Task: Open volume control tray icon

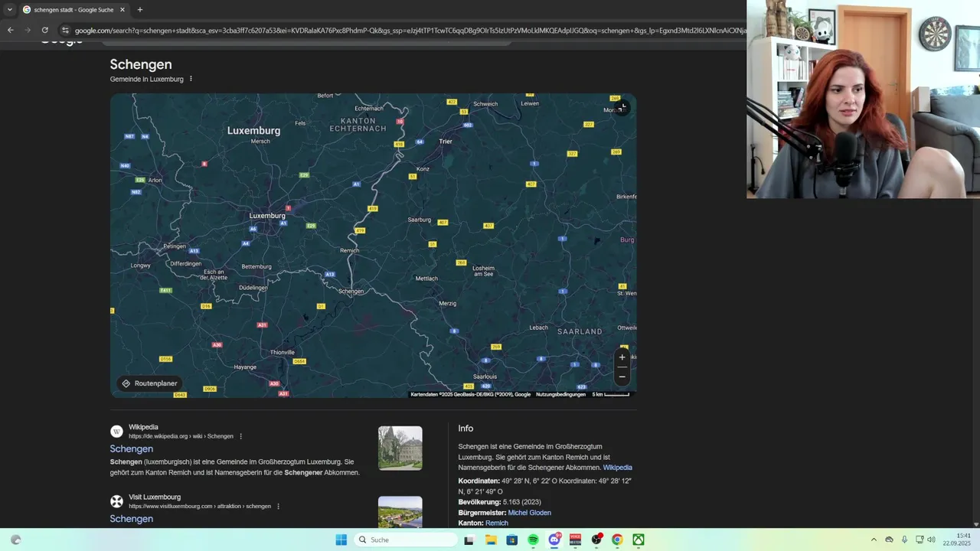Action: 931,540
